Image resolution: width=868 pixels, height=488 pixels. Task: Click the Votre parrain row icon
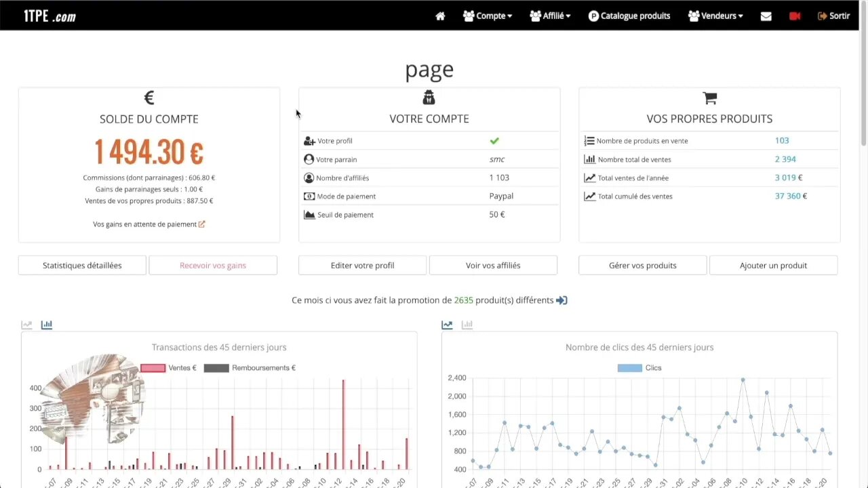(x=309, y=159)
